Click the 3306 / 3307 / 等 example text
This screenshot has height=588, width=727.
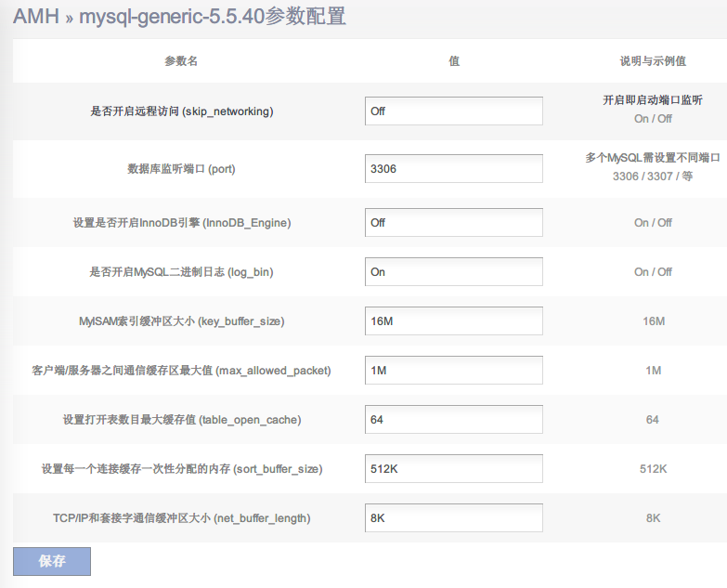(x=653, y=176)
